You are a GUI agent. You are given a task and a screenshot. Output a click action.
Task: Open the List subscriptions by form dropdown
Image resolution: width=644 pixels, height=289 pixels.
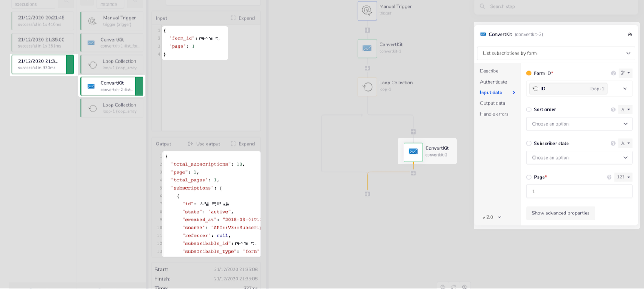(x=556, y=53)
